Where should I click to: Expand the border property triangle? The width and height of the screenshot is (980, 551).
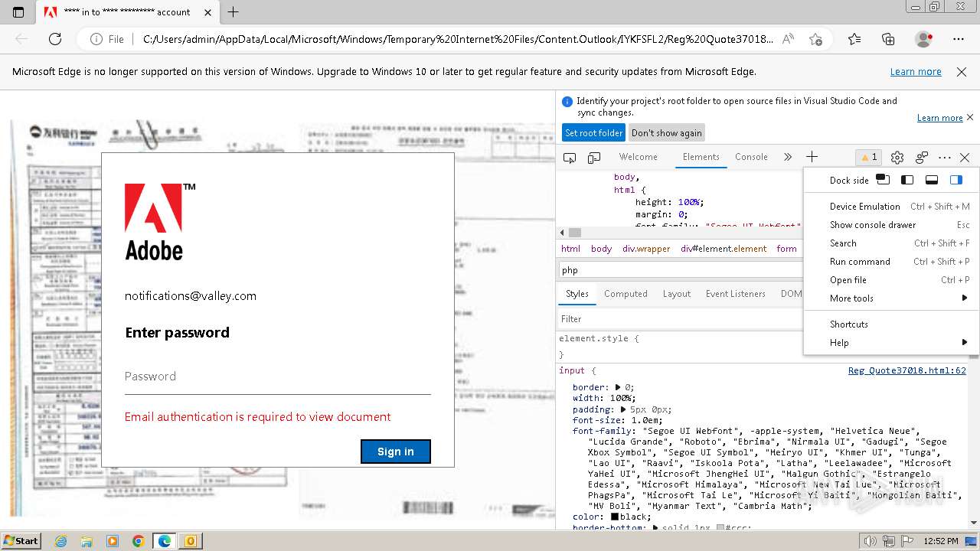click(x=619, y=387)
